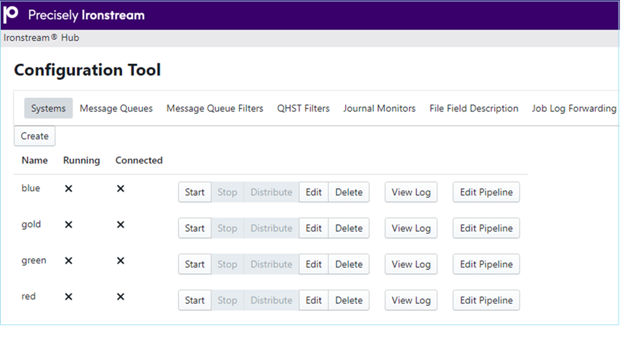The height and width of the screenshot is (343, 644).
Task: Click the Running X icon for red
Action: point(69,296)
